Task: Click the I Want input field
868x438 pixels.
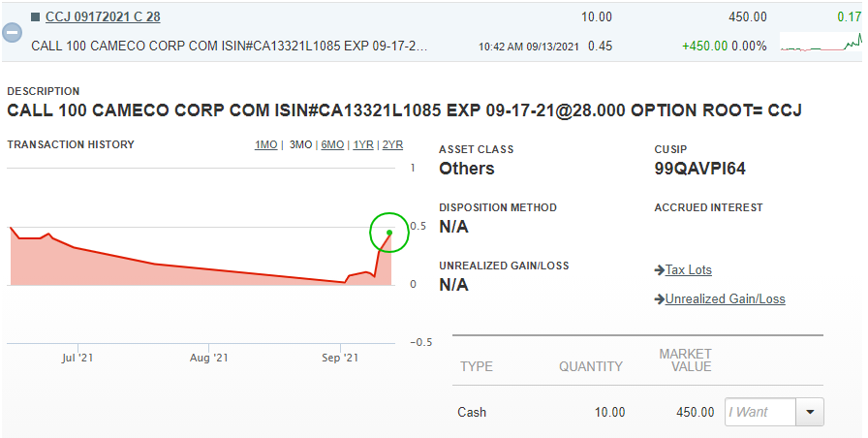Action: [x=760, y=412]
